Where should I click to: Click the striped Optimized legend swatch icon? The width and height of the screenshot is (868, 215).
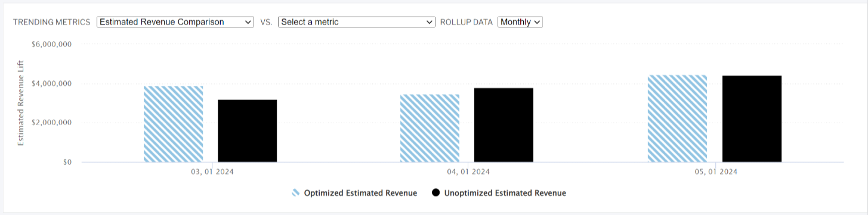[x=295, y=193]
